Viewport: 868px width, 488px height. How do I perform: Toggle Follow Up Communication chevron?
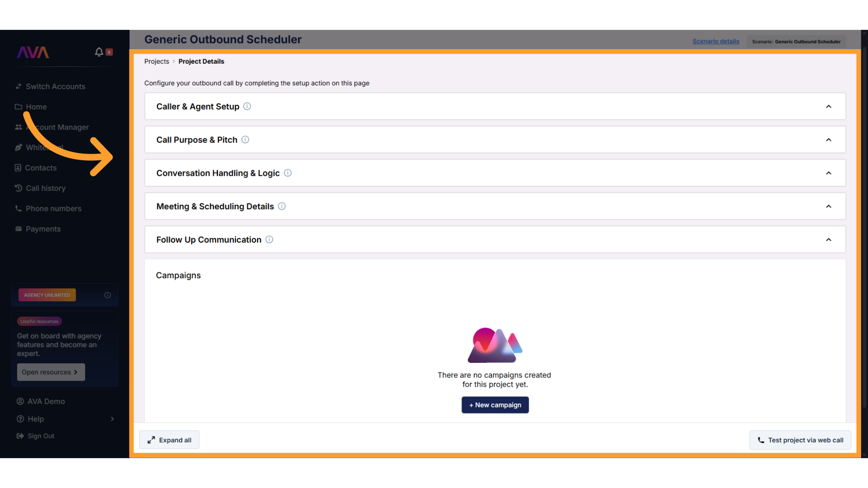click(829, 239)
